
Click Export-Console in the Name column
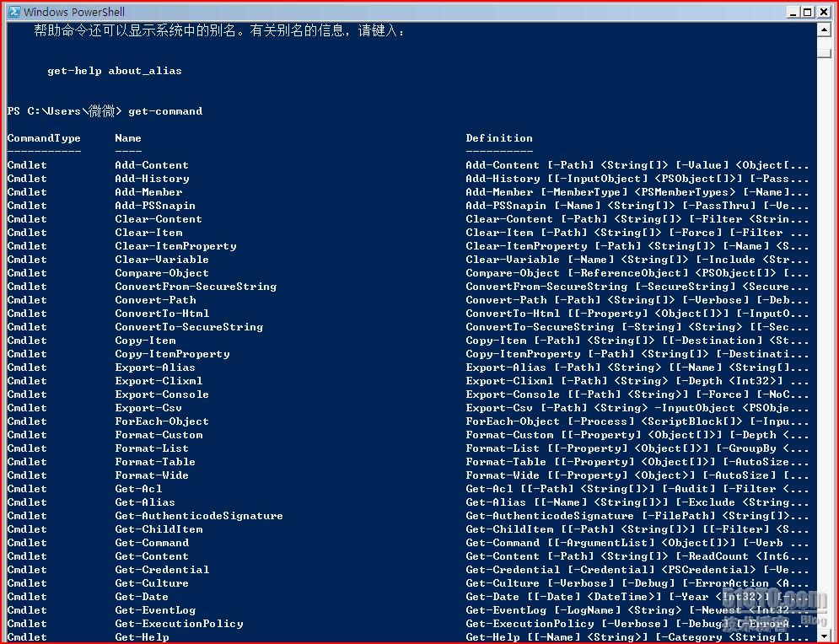[x=162, y=394]
